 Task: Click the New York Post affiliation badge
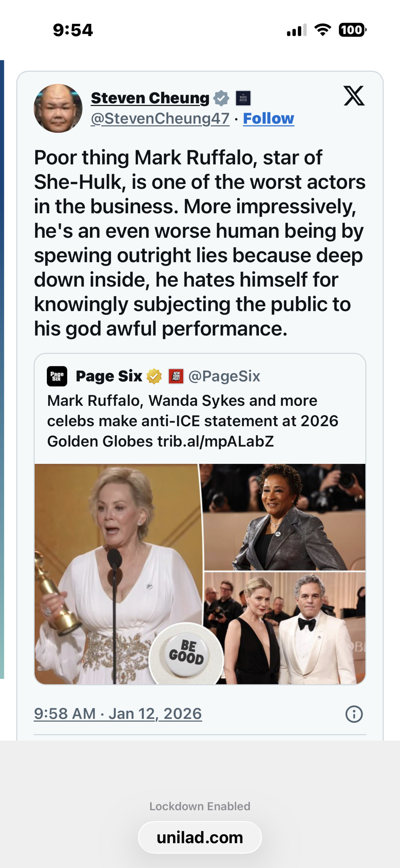(176, 376)
